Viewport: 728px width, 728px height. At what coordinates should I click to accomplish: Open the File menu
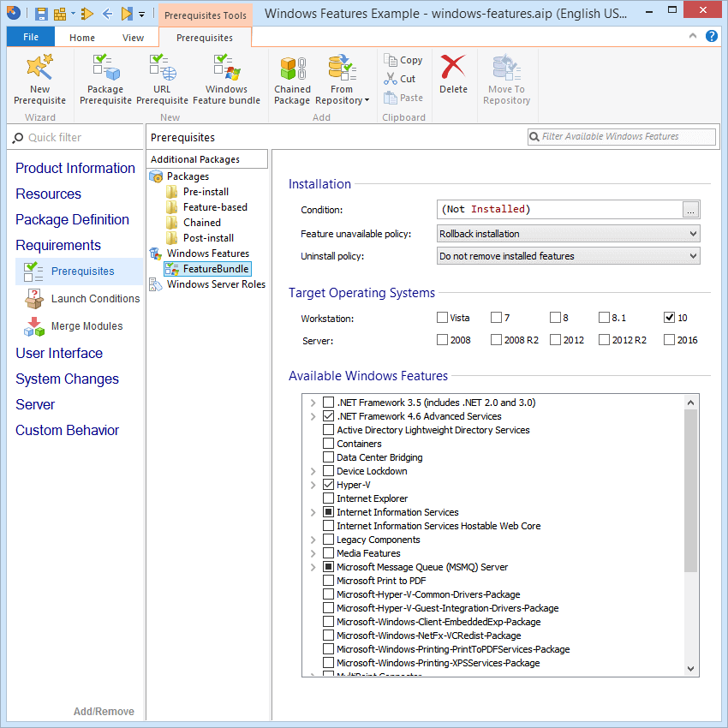(x=30, y=37)
